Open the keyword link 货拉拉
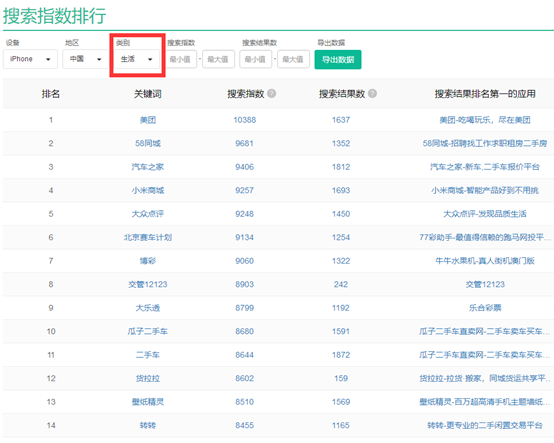Screen dimensions: 554x443 click(148, 378)
